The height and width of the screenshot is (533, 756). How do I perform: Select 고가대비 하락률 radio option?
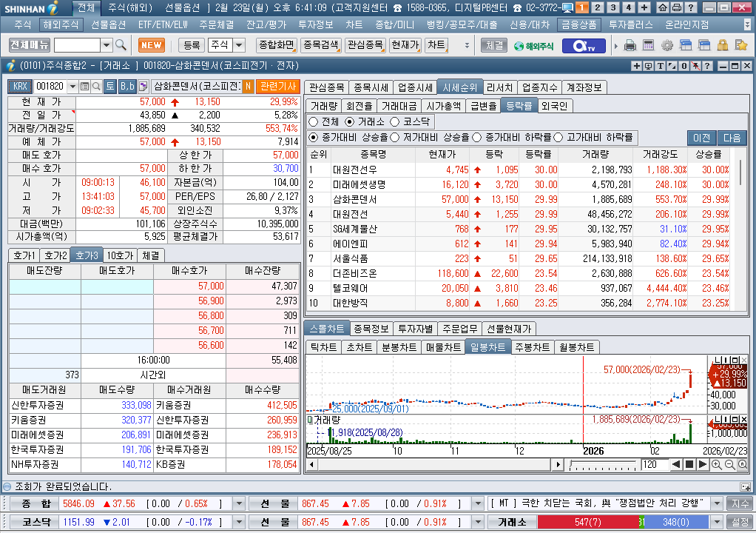[558, 138]
